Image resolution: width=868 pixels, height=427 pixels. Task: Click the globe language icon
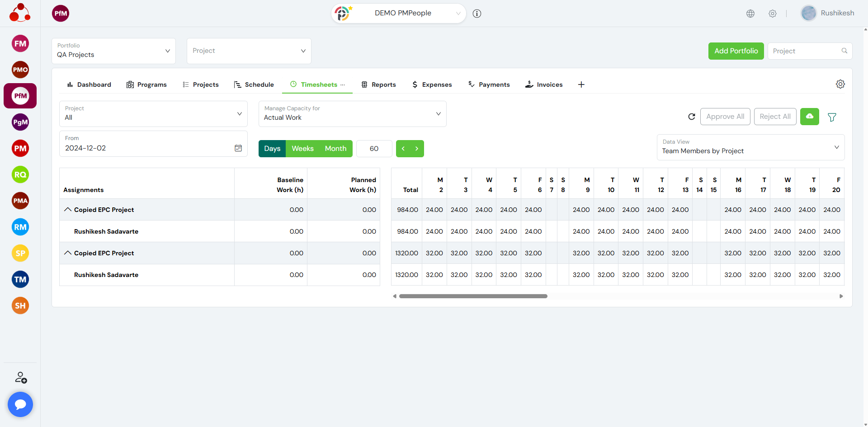(750, 14)
